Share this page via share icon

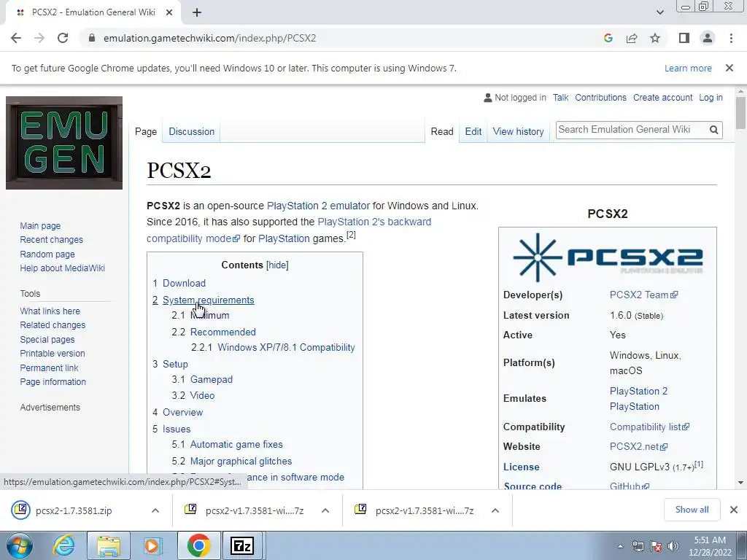tap(632, 38)
